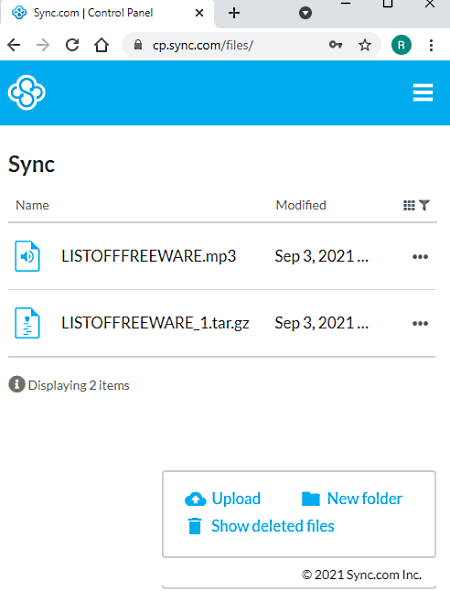
Task: Open the LISTOFFFREEWARE.mp3 file
Action: 148,256
